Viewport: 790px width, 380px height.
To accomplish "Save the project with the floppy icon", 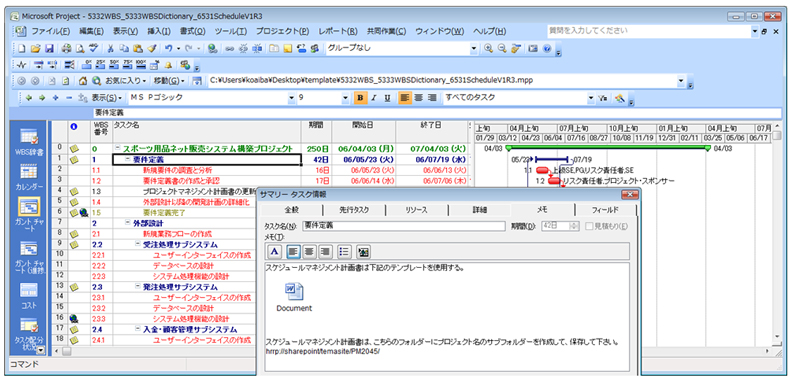I will pyautogui.click(x=49, y=48).
